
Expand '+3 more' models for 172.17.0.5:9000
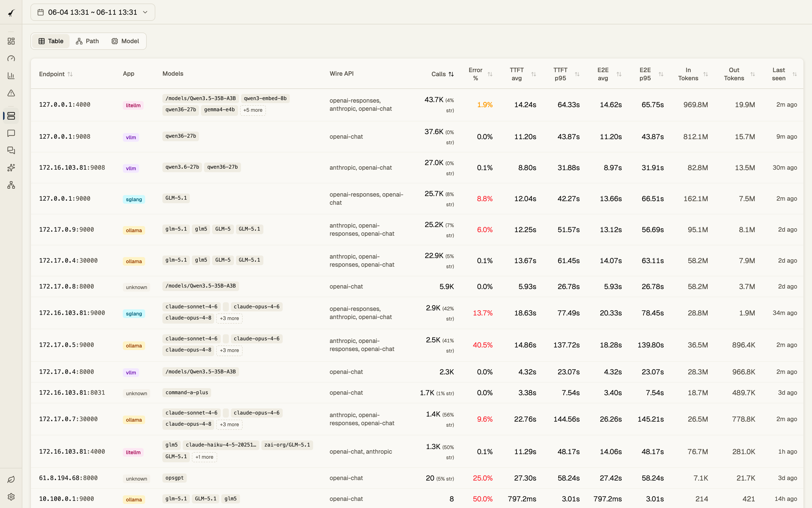point(229,351)
